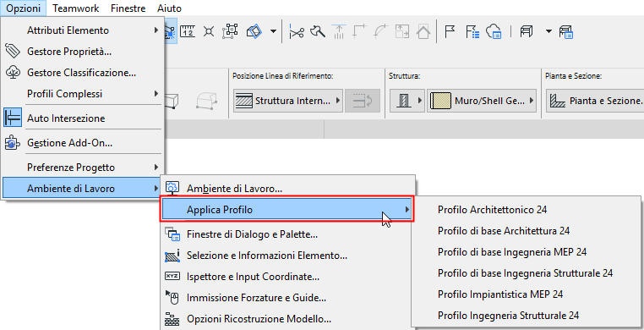The height and width of the screenshot is (330, 644).
Task: Open Struttura Interna reference line dropdown
Action: point(288,101)
